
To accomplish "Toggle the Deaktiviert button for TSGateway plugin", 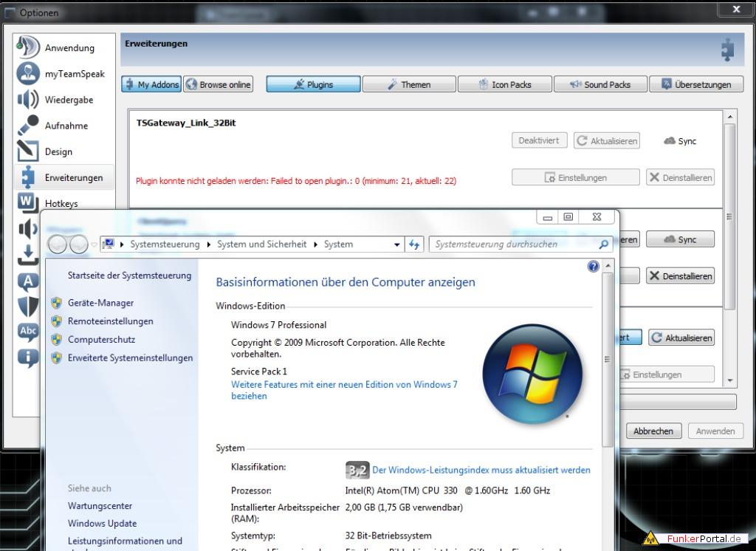I will coord(539,140).
